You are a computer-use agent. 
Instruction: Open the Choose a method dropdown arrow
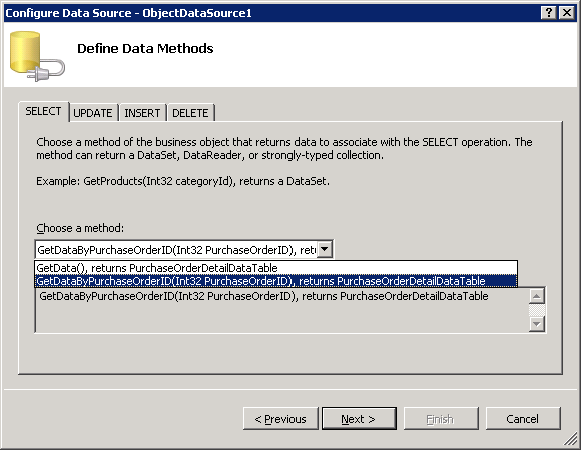pyautogui.click(x=325, y=249)
